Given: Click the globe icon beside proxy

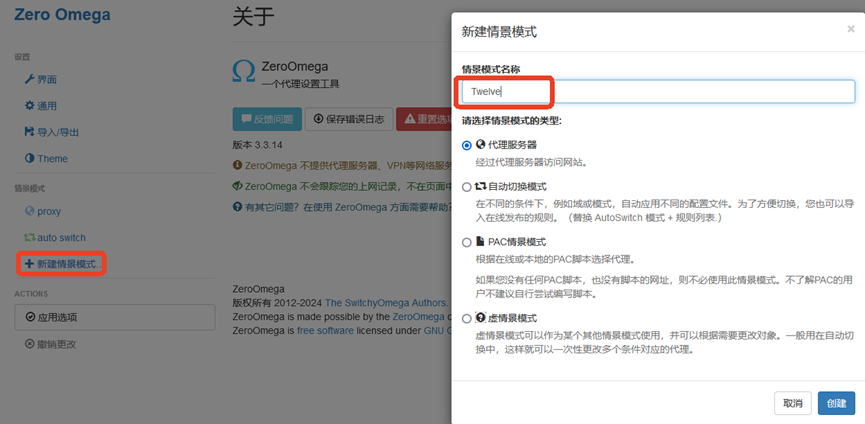Looking at the screenshot, I should [30, 211].
